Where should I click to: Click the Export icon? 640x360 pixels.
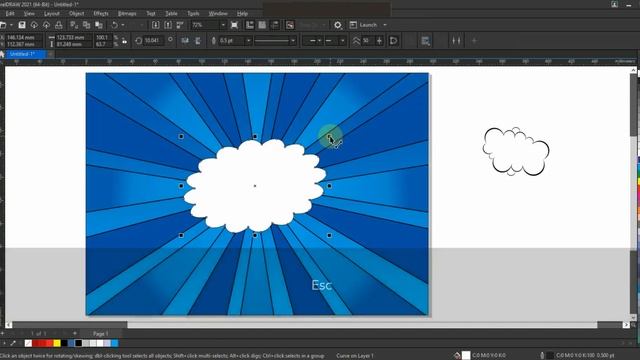168,25
